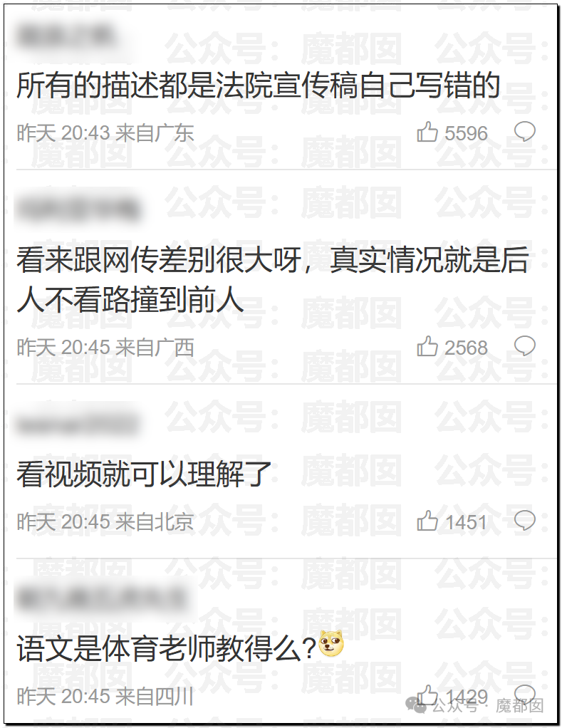Like the comment with 2568 likes
The width and height of the screenshot is (562, 728).
(x=427, y=347)
